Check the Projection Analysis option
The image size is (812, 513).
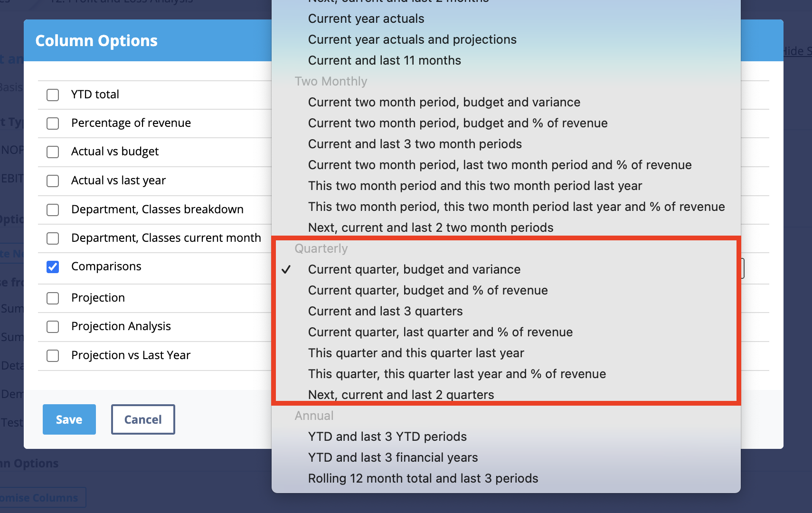point(53,326)
